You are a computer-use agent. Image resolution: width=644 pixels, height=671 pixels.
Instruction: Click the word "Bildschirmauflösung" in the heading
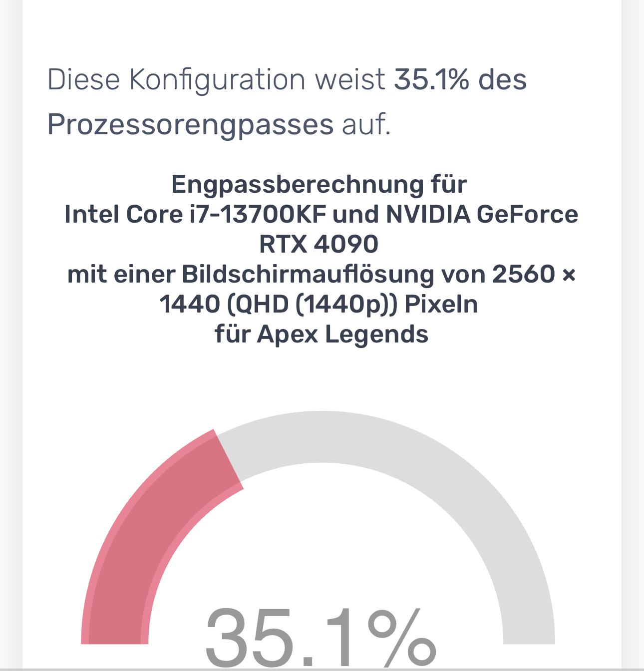308,274
